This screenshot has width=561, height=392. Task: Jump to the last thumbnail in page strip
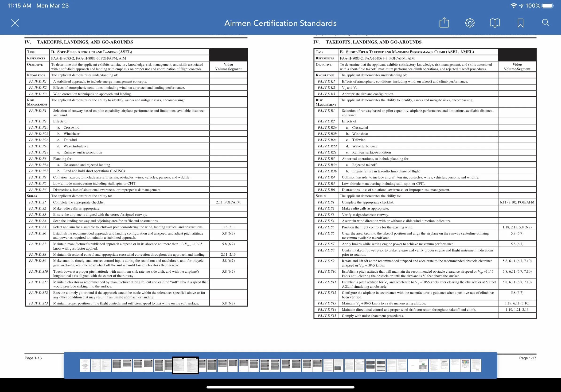[476, 365]
